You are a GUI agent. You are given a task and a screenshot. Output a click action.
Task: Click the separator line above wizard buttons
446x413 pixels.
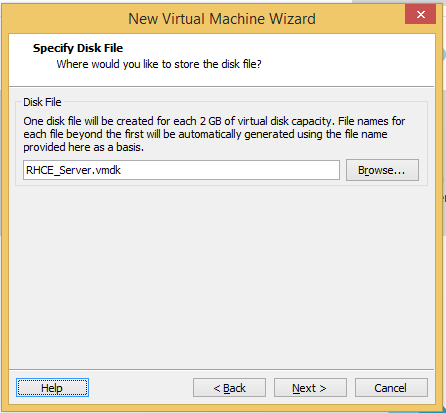pyautogui.click(x=221, y=369)
